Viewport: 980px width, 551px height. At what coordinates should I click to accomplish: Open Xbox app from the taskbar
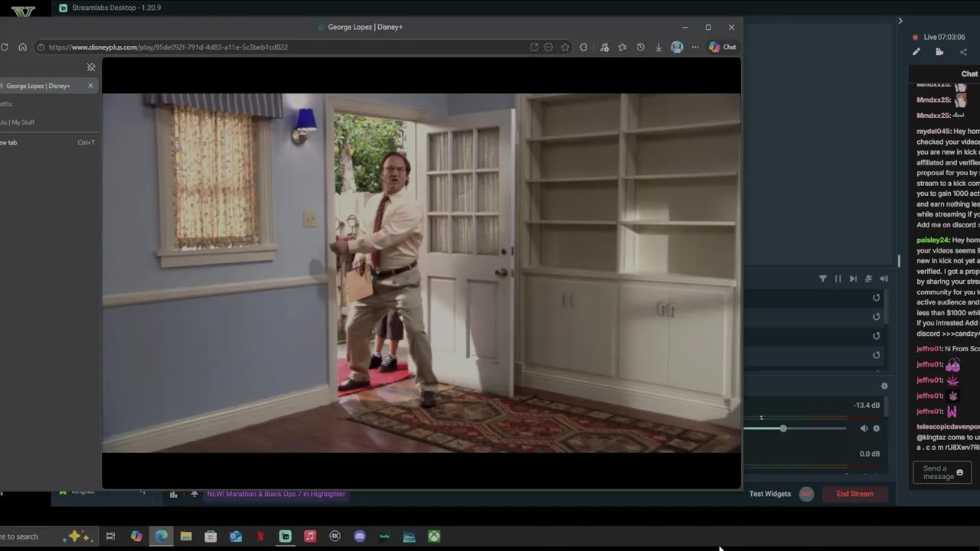coord(434,536)
